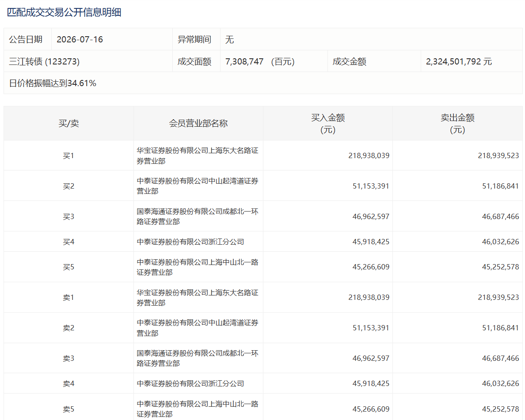This screenshot has height=420, width=525.
Task: Select 46,962,597 in the 买3 row
Action: point(371,216)
